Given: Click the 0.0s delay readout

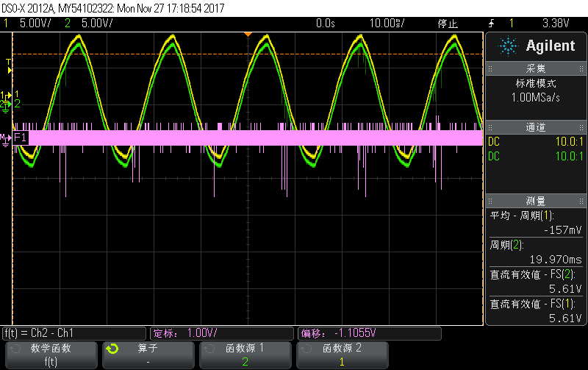Looking at the screenshot, I should [x=325, y=24].
